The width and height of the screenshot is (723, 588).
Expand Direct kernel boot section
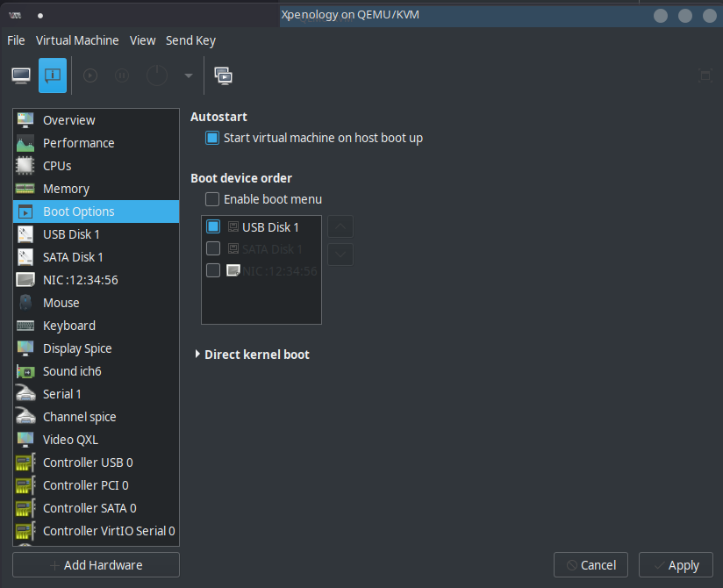[x=197, y=355]
